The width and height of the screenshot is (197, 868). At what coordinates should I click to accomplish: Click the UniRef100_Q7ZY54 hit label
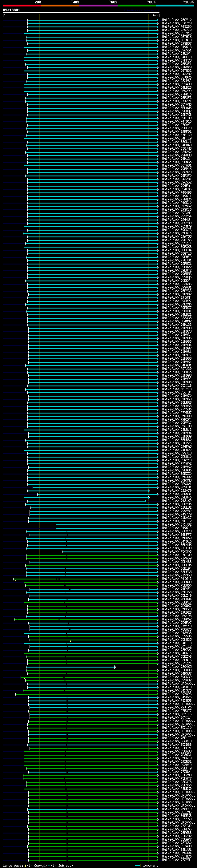[x=177, y=860]
